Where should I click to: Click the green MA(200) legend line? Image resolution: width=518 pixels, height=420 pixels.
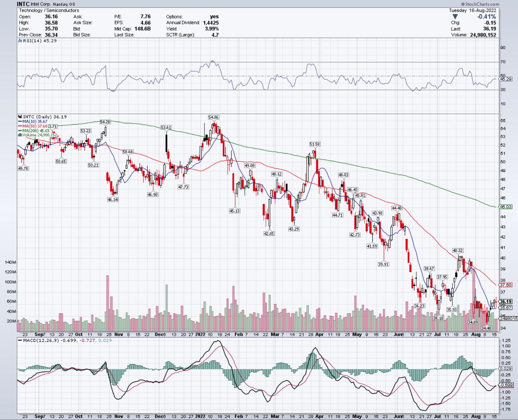coord(20,131)
